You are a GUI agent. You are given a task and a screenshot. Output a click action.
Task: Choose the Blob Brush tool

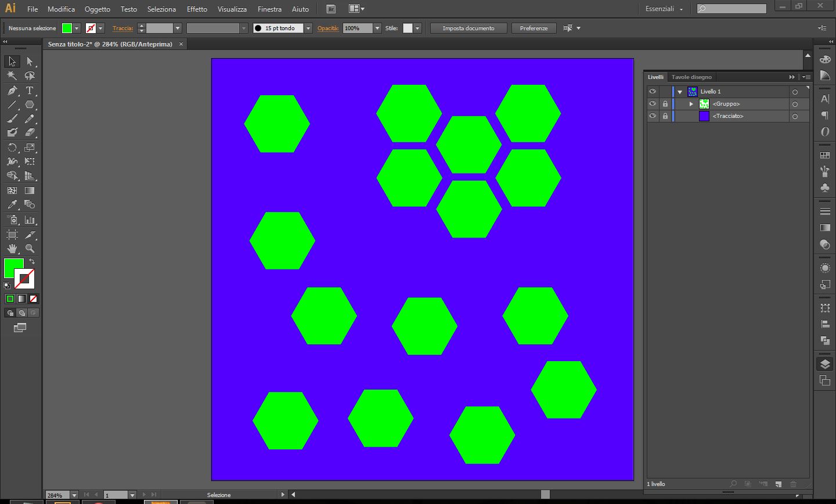point(12,132)
